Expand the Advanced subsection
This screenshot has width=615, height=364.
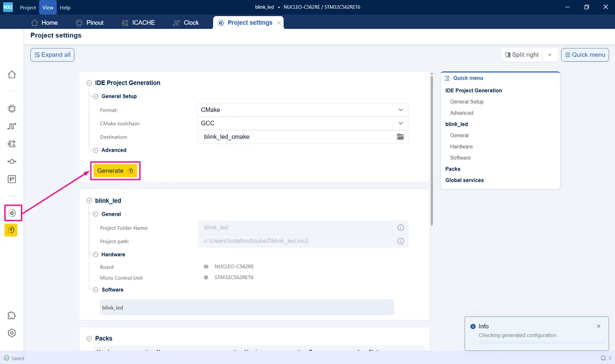pos(96,150)
